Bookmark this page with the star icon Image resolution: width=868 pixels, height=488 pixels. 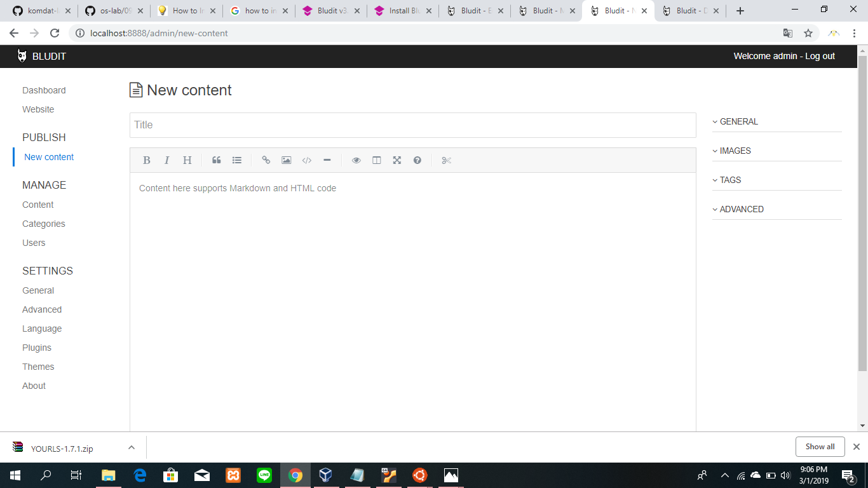coord(808,33)
